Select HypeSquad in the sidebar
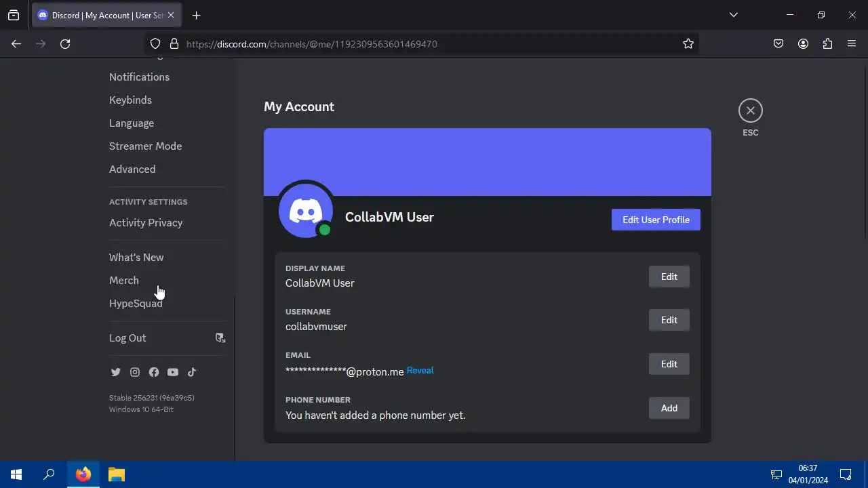This screenshot has width=868, height=488. tap(136, 304)
